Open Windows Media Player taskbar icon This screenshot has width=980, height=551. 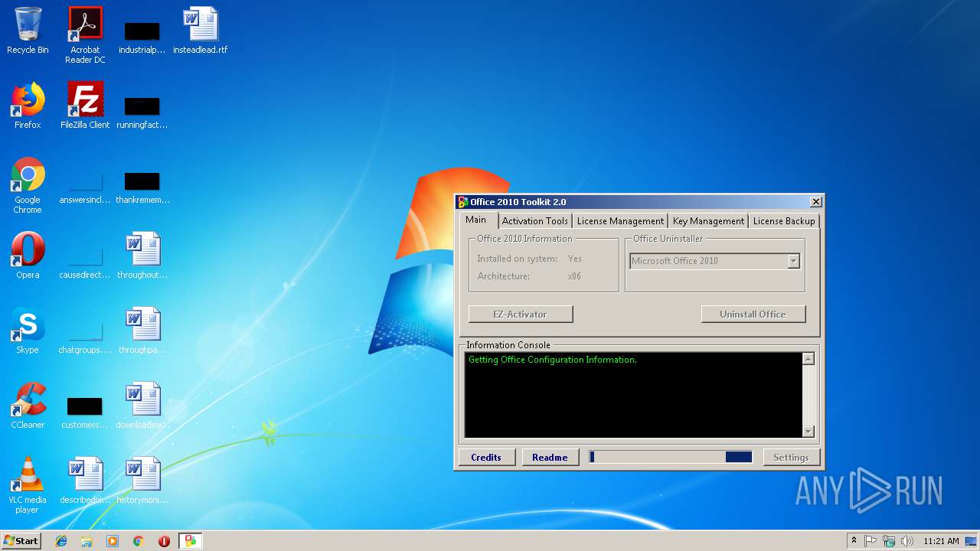click(x=113, y=541)
